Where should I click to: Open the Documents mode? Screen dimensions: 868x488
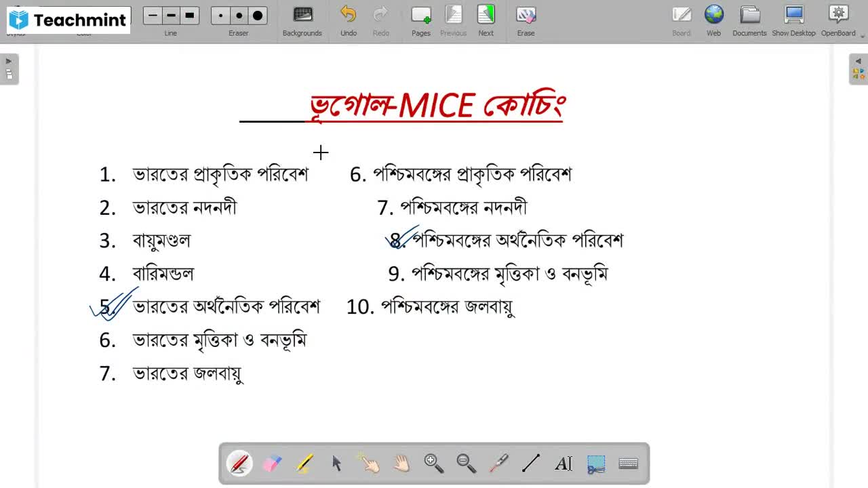tap(749, 21)
